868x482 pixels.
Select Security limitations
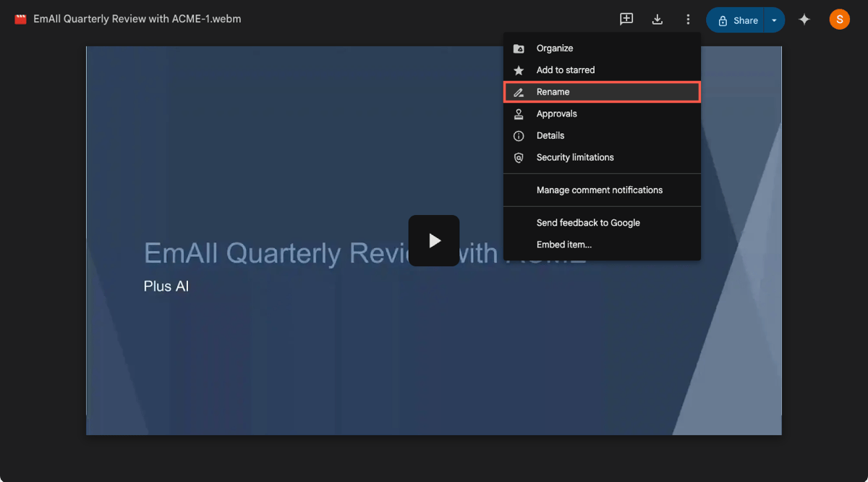(x=602, y=157)
